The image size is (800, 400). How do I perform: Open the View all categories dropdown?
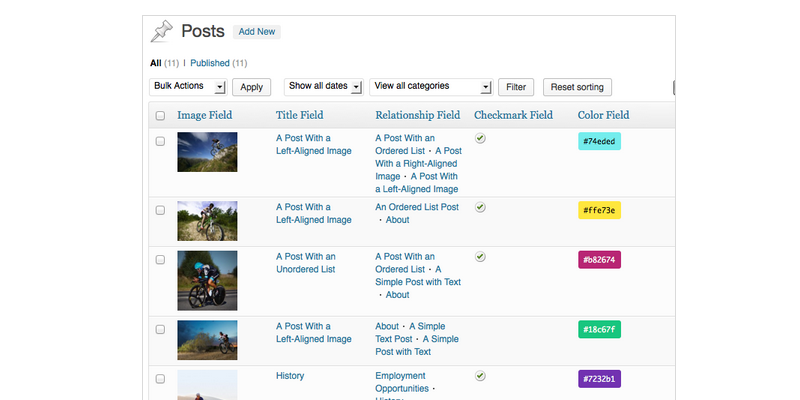[432, 87]
